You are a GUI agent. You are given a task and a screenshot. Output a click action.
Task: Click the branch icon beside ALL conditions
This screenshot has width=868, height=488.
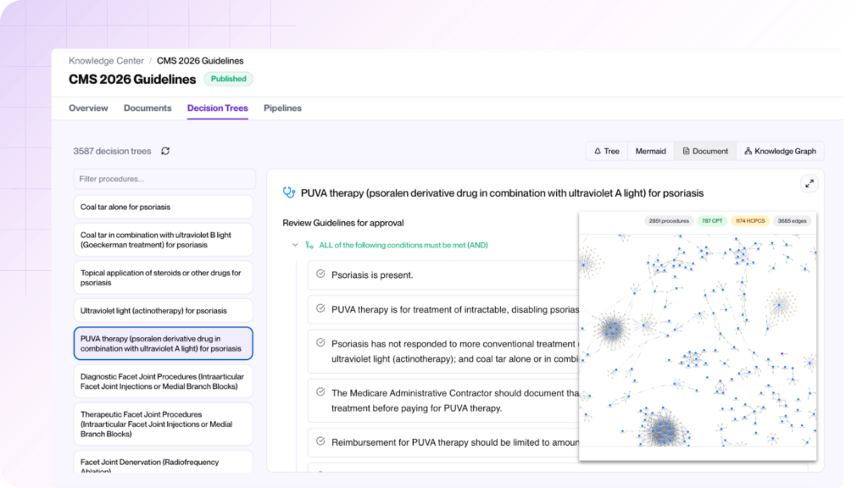(309, 245)
